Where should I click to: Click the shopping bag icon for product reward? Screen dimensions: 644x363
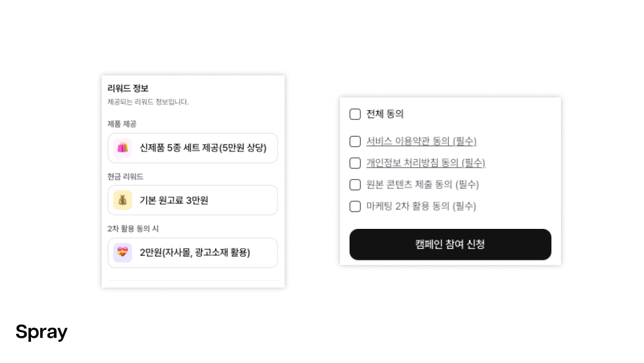point(122,148)
